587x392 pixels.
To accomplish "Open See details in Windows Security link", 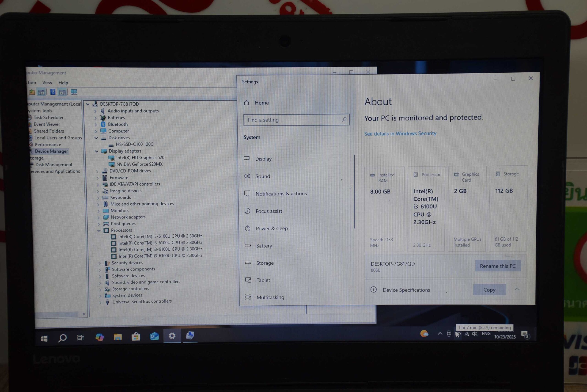I will [x=400, y=134].
